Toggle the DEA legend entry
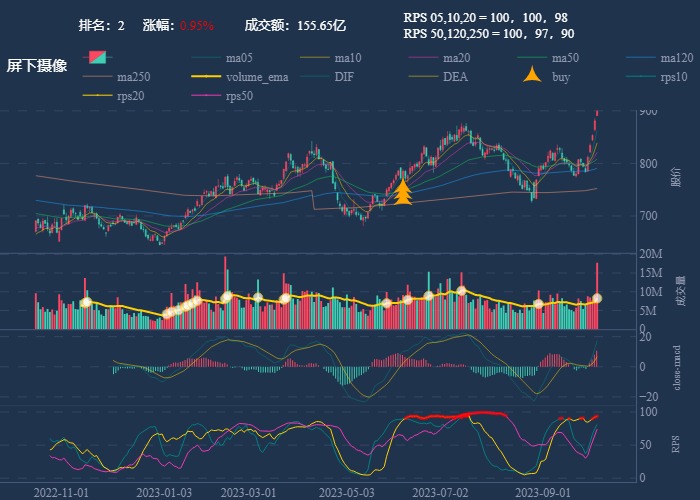The image size is (700, 500). 454,77
